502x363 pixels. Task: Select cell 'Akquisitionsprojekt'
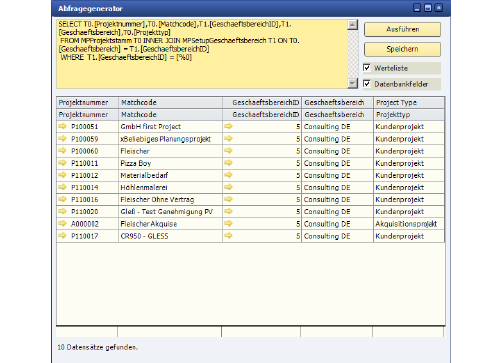click(409, 224)
